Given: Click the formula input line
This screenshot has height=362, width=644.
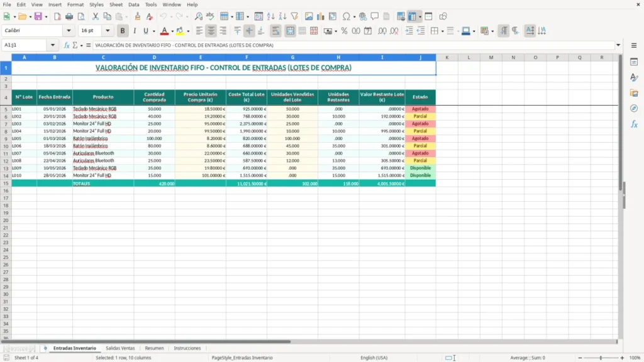Looking at the screenshot, I should click(x=353, y=45).
